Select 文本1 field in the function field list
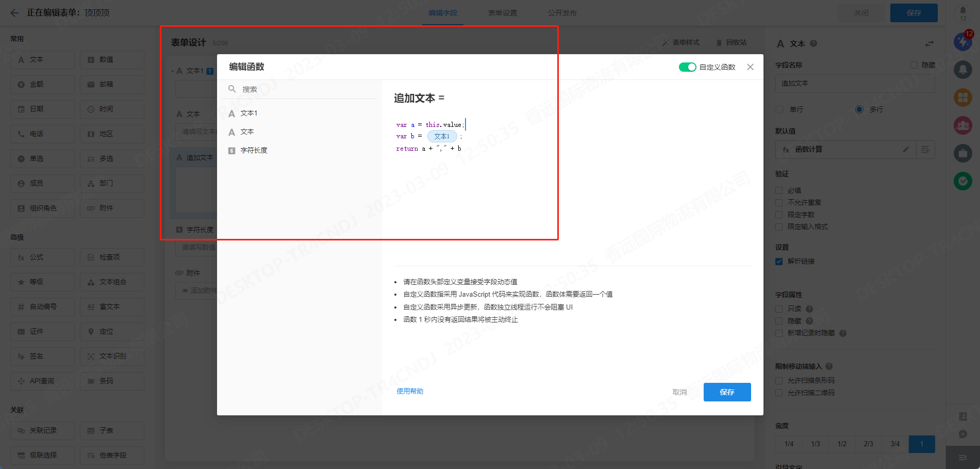Viewport: 980px width, 469px height. 248,114
